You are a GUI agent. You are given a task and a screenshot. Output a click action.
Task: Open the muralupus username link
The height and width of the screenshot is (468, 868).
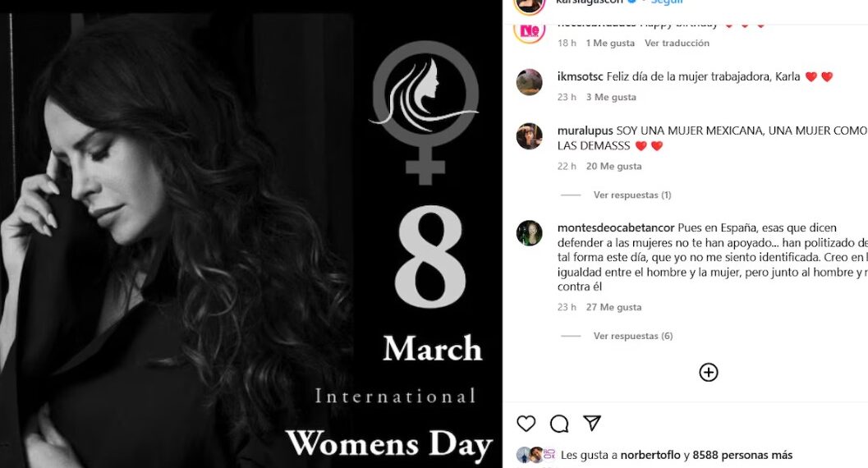(x=586, y=131)
